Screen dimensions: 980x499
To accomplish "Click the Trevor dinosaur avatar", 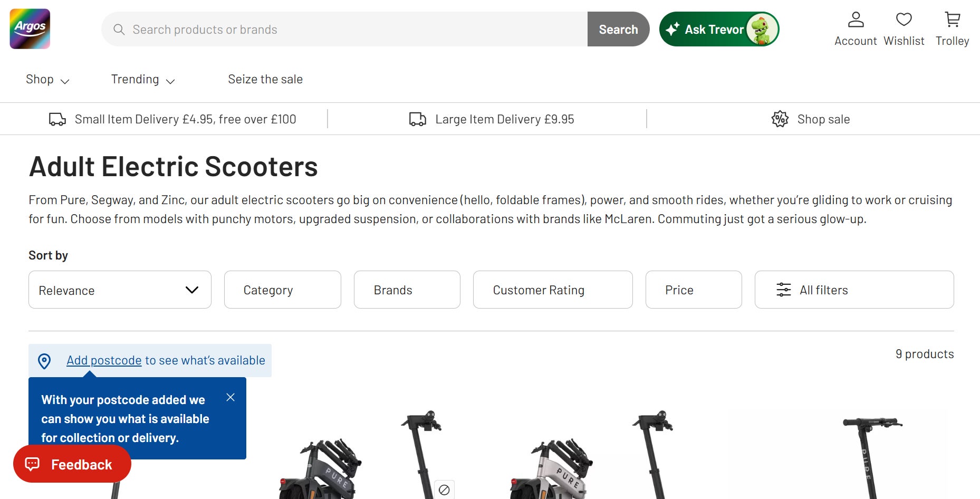I will pyautogui.click(x=762, y=30).
